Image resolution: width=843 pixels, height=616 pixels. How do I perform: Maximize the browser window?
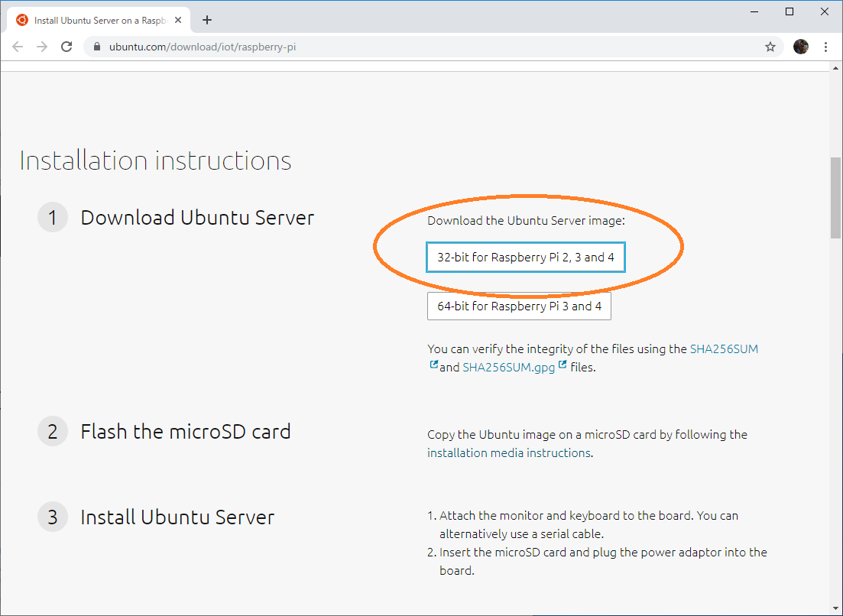tap(790, 11)
